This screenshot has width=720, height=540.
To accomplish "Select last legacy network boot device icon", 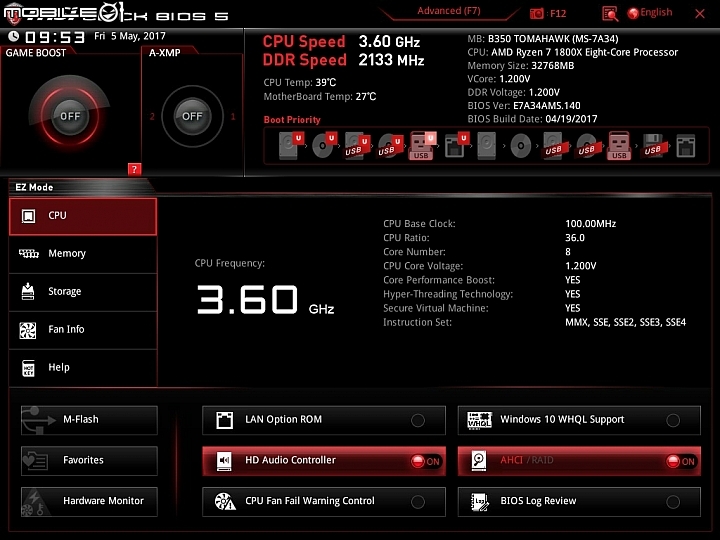I will click(686, 146).
